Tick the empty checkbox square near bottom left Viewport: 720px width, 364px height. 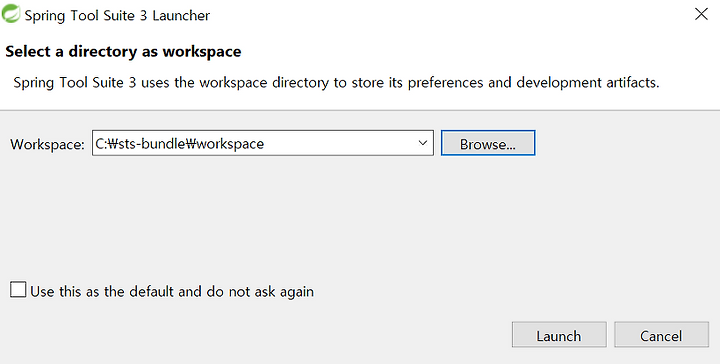pos(18,290)
